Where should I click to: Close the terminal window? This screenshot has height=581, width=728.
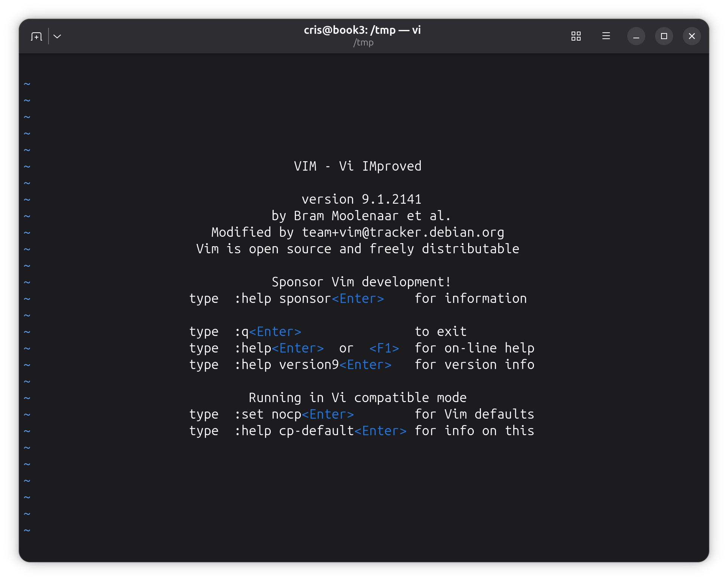pos(692,36)
